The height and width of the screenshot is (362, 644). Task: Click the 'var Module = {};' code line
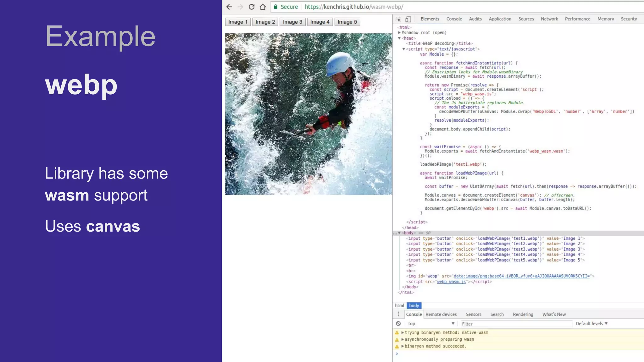coord(439,55)
